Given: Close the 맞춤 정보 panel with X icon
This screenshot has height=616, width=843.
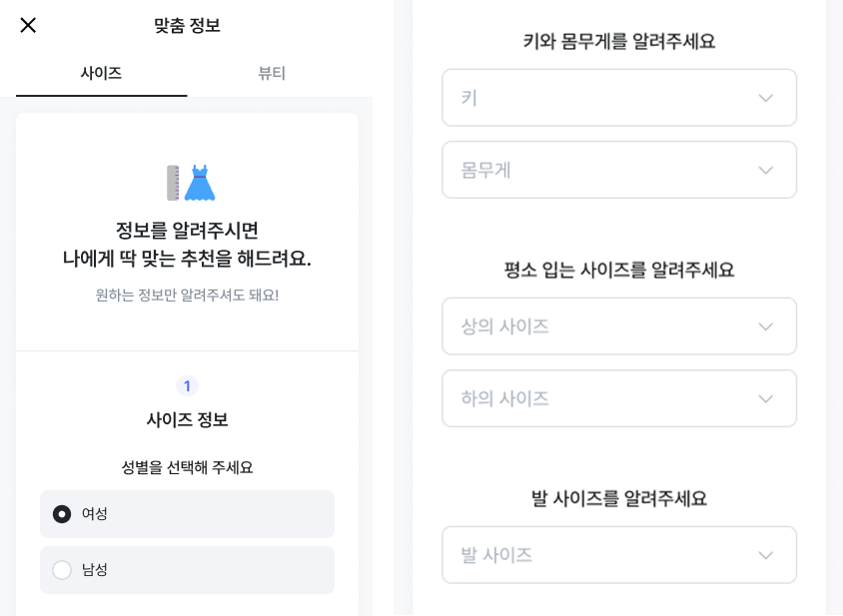Looking at the screenshot, I should pyautogui.click(x=28, y=25).
